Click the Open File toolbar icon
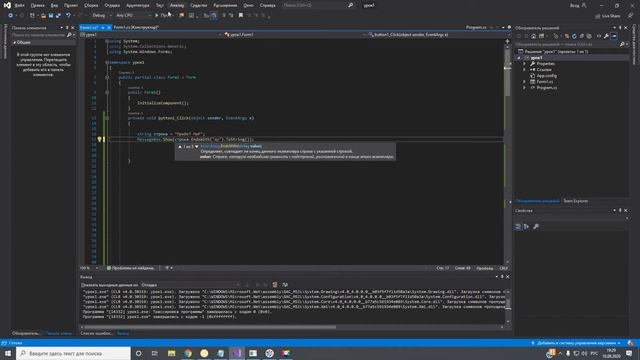 point(43,16)
